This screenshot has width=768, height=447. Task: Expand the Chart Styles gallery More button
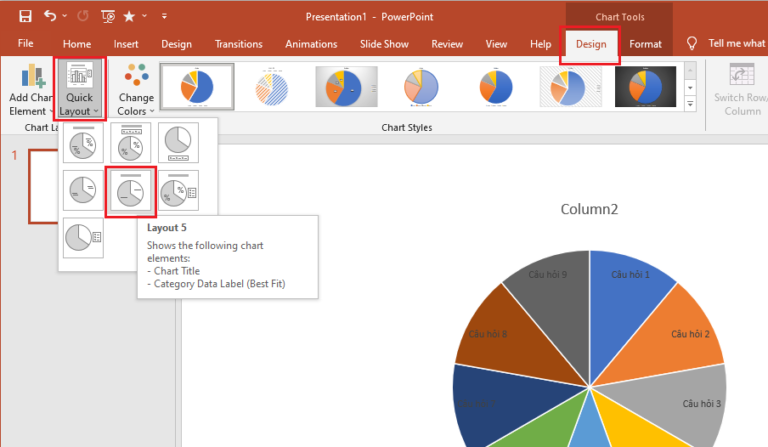coord(690,104)
